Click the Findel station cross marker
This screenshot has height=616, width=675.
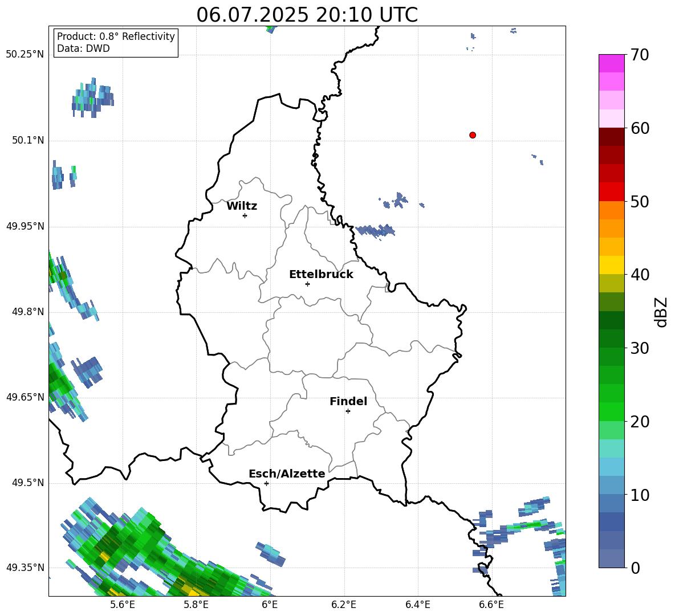click(348, 411)
